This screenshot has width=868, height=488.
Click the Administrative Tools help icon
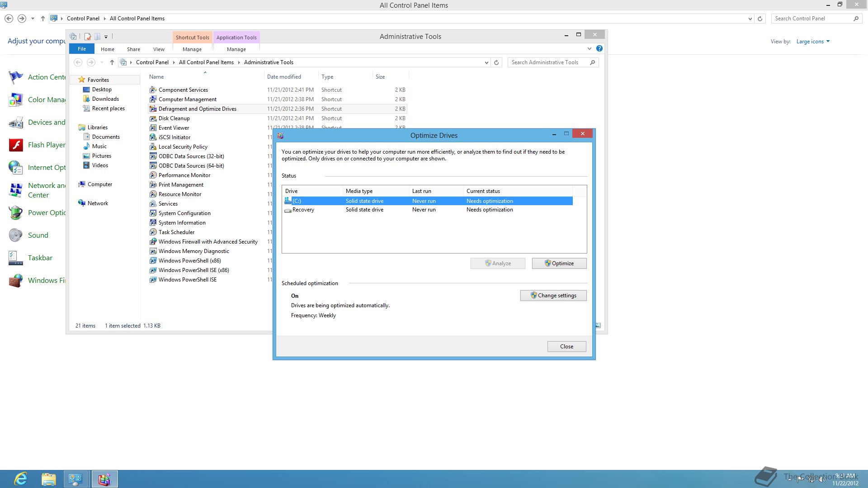click(x=599, y=48)
